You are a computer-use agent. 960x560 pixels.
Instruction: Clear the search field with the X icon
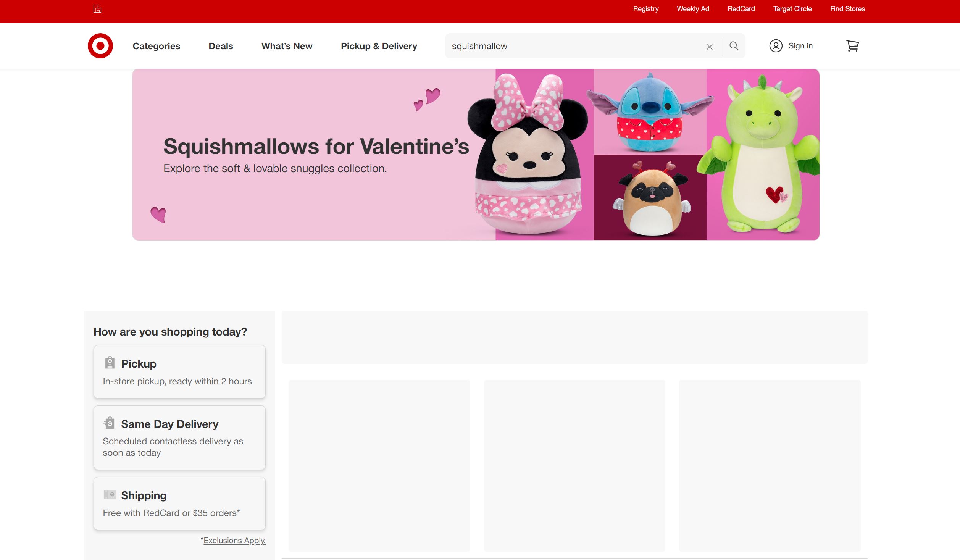tap(710, 47)
